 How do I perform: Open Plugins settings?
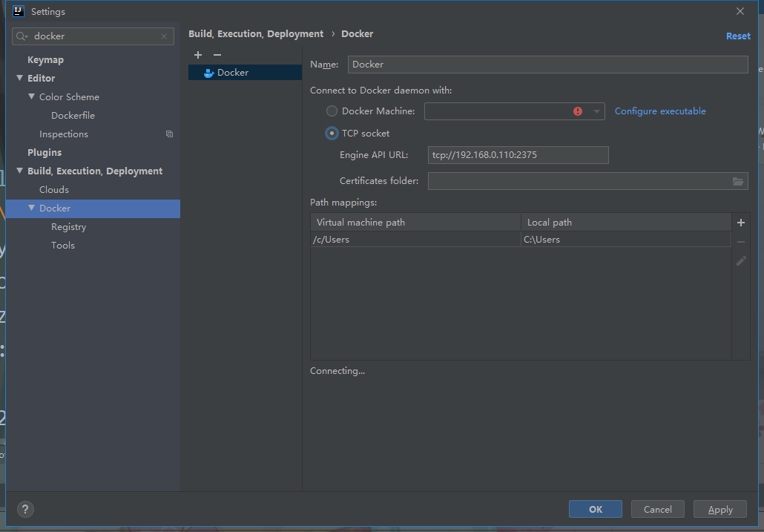click(x=45, y=153)
